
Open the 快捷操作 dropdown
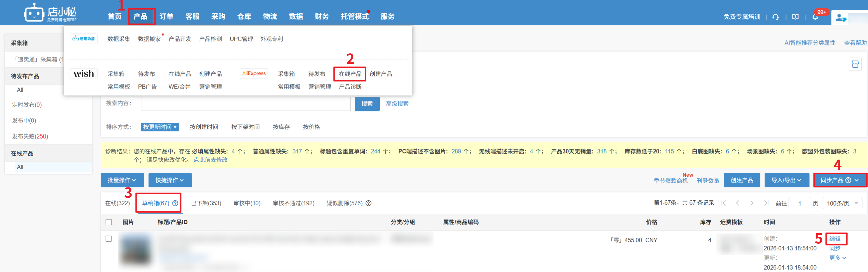click(x=170, y=180)
